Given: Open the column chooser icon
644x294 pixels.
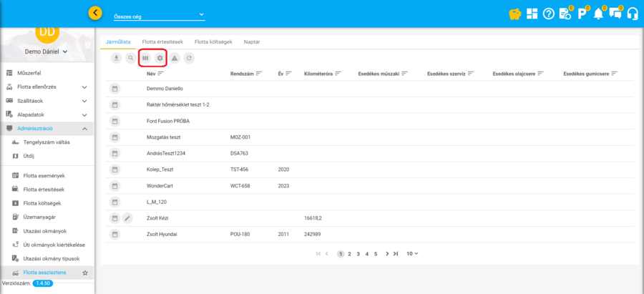Looking at the screenshot, I should coord(145,58).
